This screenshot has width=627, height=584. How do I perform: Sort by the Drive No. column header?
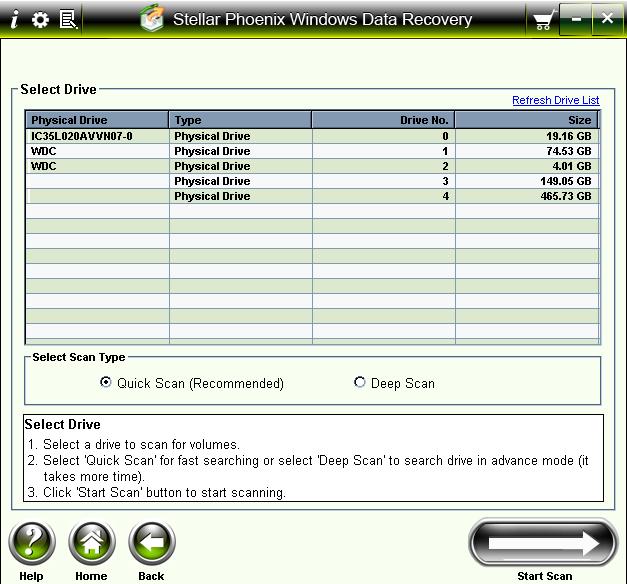[383, 120]
